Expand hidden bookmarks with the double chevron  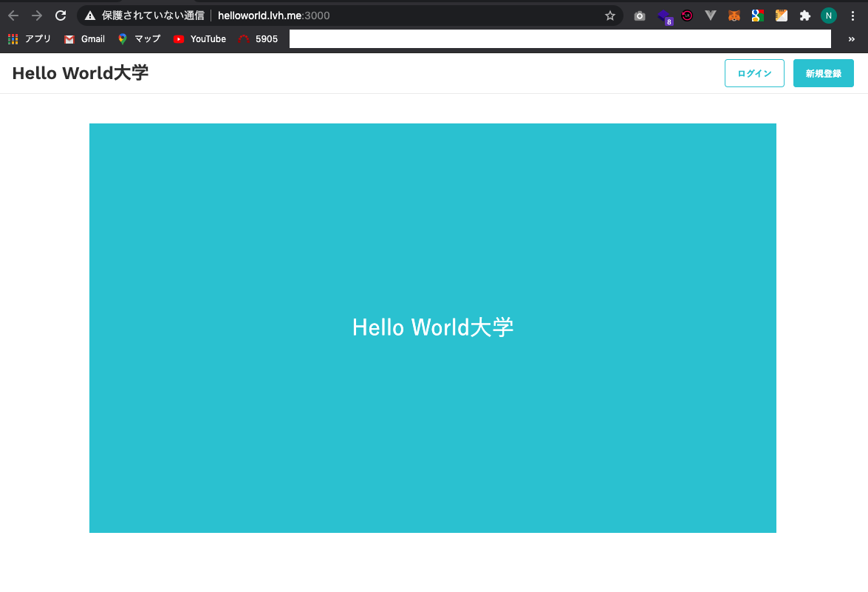click(851, 39)
